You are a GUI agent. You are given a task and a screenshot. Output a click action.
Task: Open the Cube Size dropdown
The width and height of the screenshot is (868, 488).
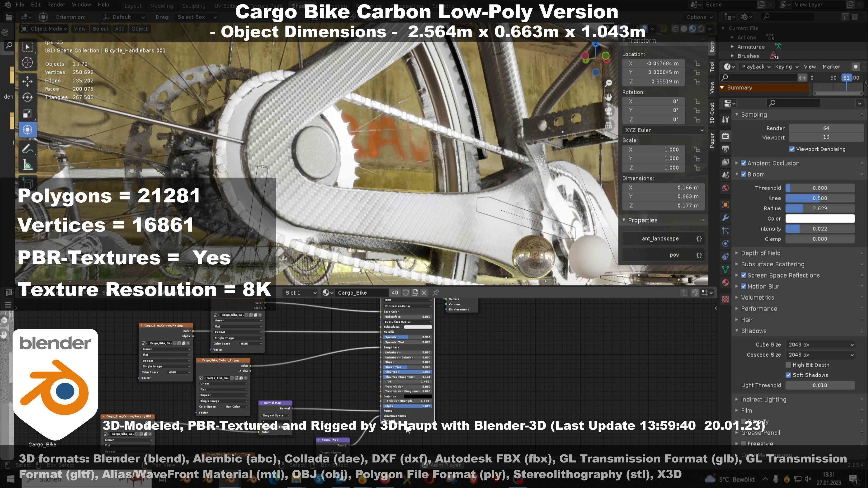[820, 345]
